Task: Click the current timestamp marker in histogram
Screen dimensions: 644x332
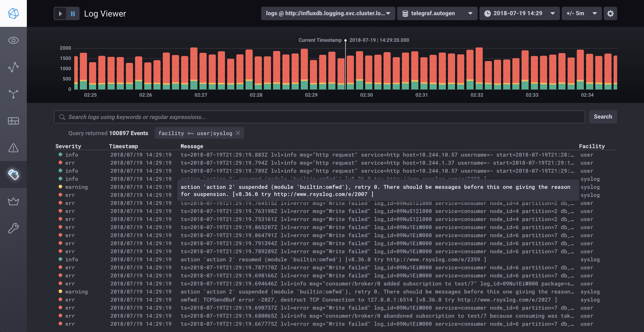Action: [x=345, y=40]
